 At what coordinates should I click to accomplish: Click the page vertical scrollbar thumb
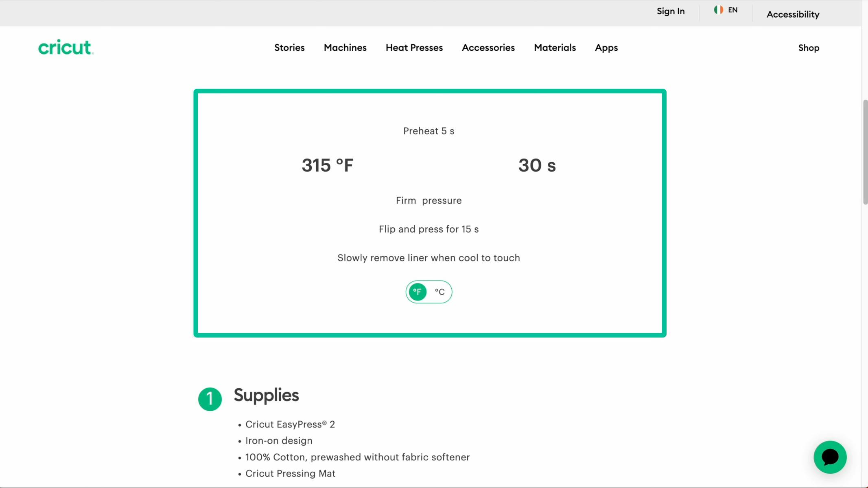click(865, 152)
